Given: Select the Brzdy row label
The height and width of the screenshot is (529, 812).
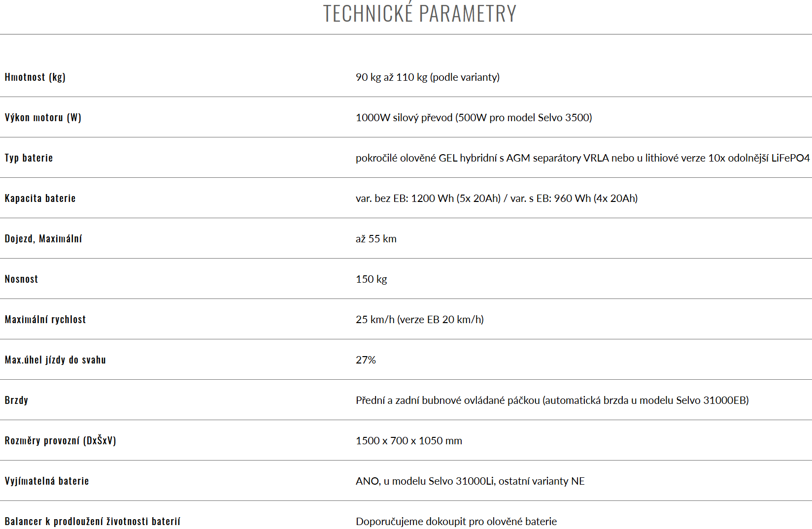Looking at the screenshot, I should [16, 400].
